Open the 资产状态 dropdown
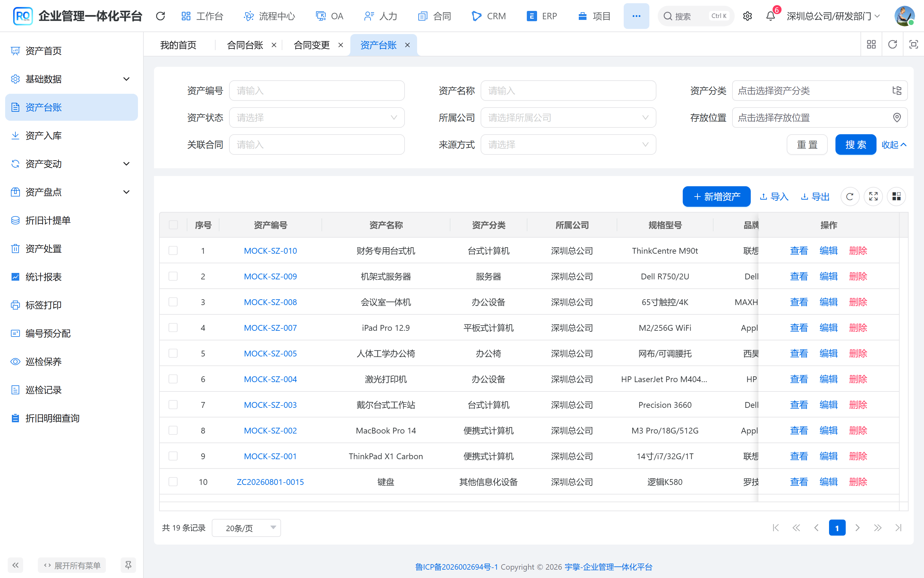 point(317,118)
